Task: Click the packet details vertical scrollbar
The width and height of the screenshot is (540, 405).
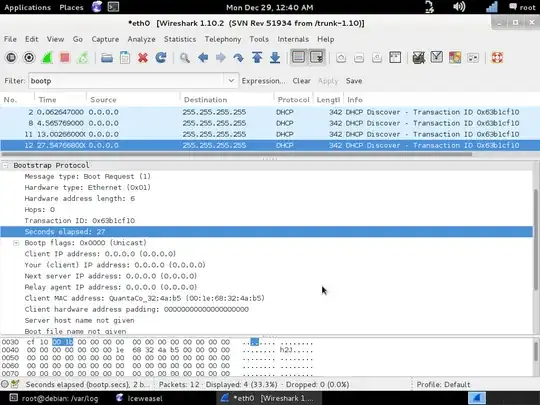Action: click(536, 239)
